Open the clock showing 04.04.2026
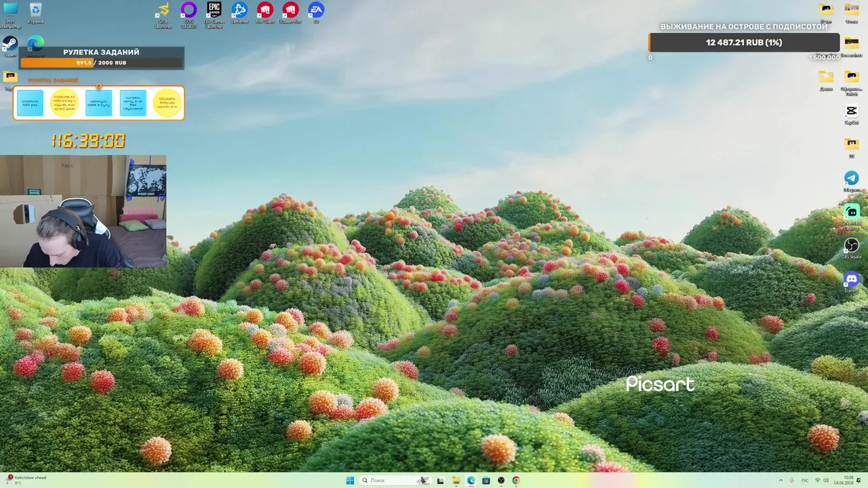868x488 pixels. click(x=844, y=481)
